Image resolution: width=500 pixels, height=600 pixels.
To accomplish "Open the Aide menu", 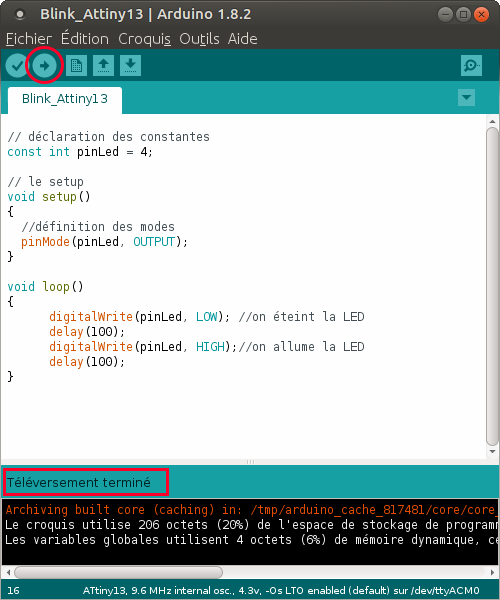I will click(x=243, y=39).
